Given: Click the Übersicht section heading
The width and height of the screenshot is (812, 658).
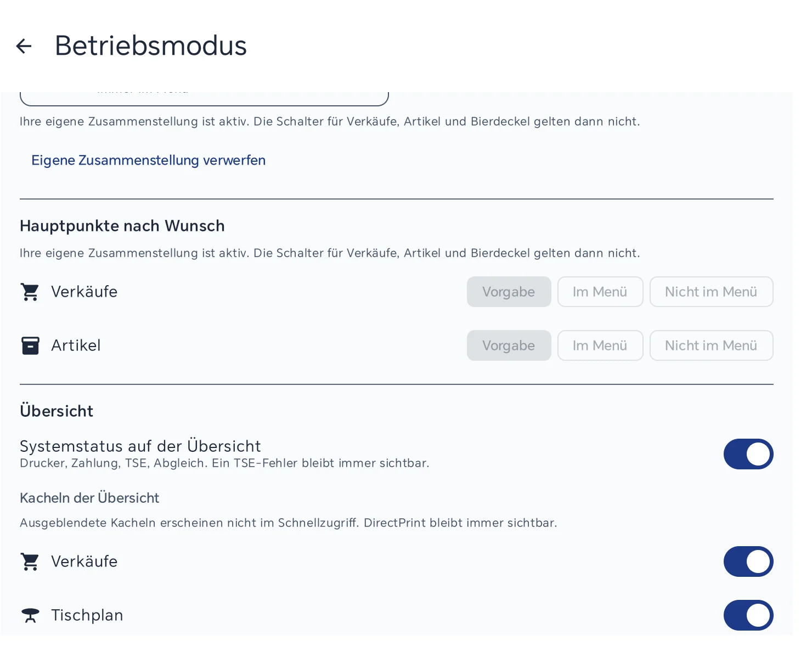Looking at the screenshot, I should point(57,411).
